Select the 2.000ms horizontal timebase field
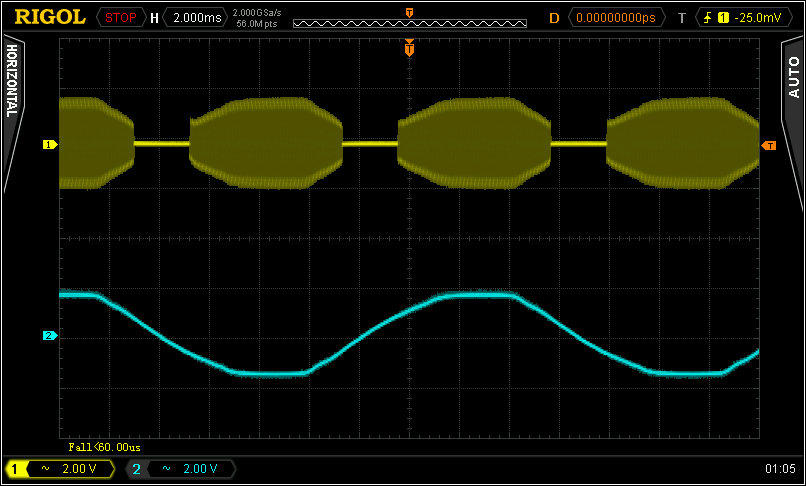The height and width of the screenshot is (486, 806). coord(195,17)
